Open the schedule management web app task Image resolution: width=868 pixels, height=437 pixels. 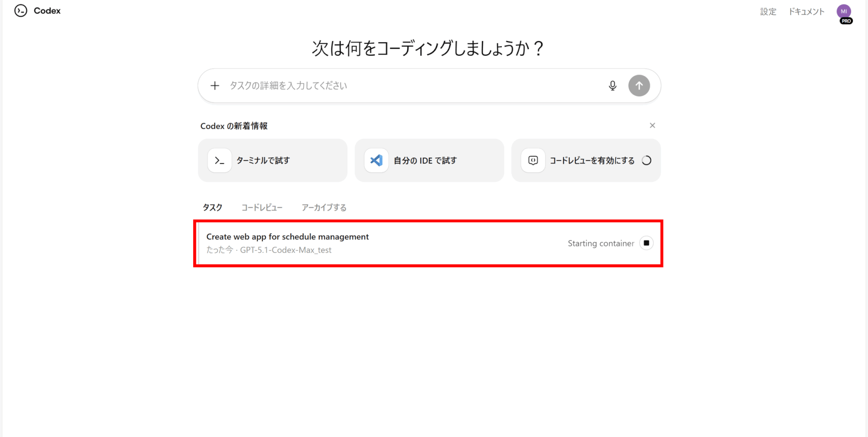[x=287, y=237]
